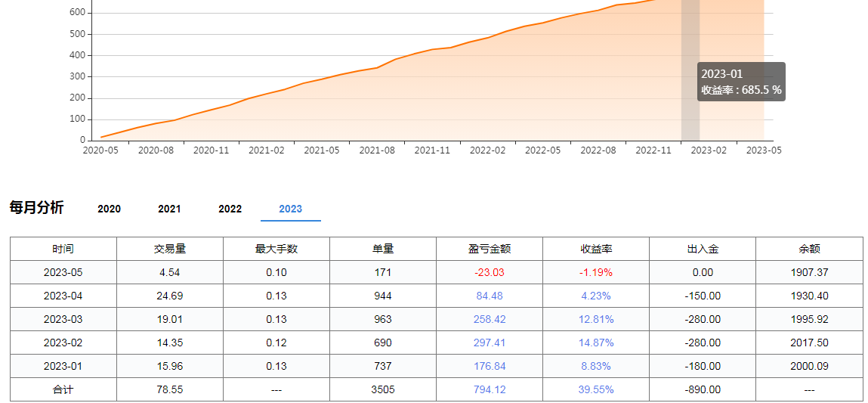Click the 出入金 column header

tap(702, 249)
